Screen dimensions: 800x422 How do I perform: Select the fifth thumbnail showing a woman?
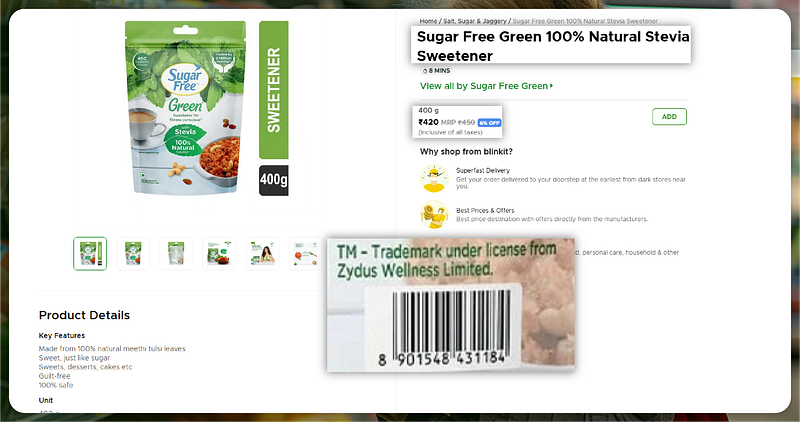(262, 253)
